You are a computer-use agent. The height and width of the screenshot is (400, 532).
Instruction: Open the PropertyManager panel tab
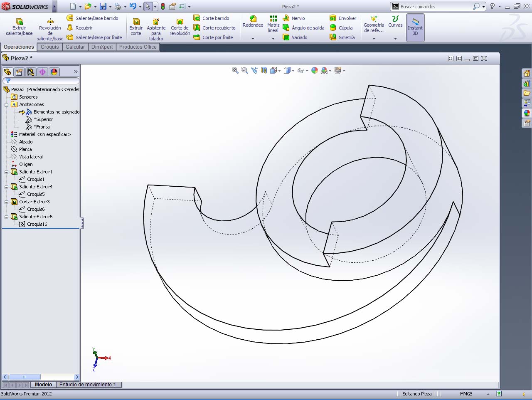(x=19, y=72)
